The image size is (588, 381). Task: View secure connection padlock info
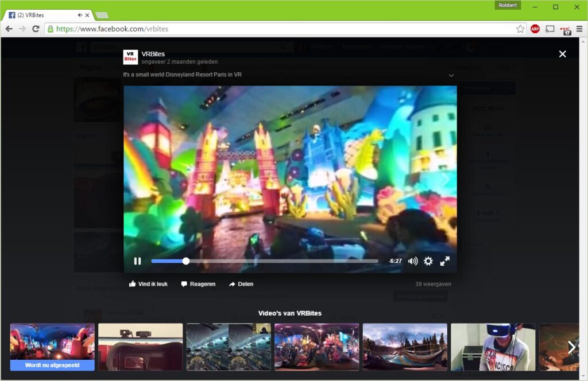(x=51, y=29)
